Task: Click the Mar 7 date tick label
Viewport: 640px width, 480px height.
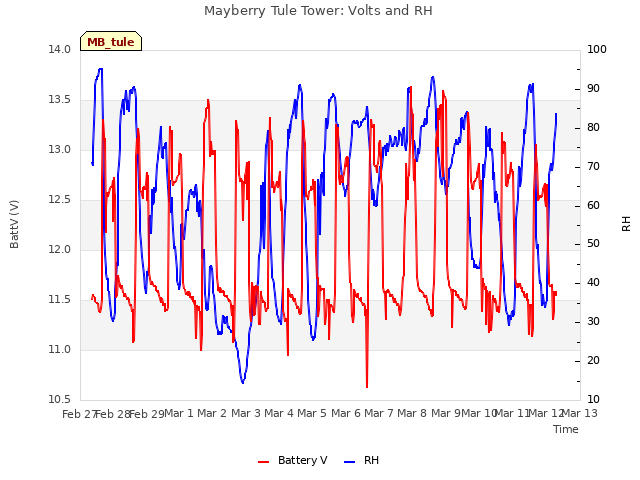Action: 379,413
